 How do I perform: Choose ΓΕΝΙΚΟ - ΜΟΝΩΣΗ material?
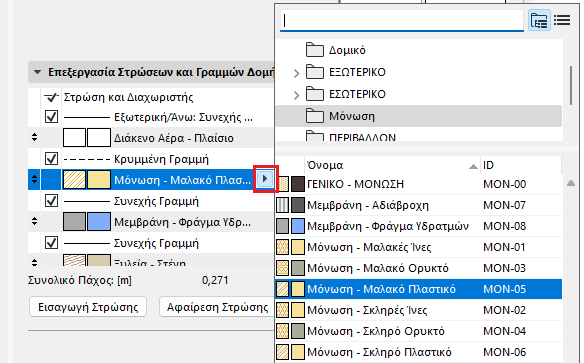pos(419,184)
